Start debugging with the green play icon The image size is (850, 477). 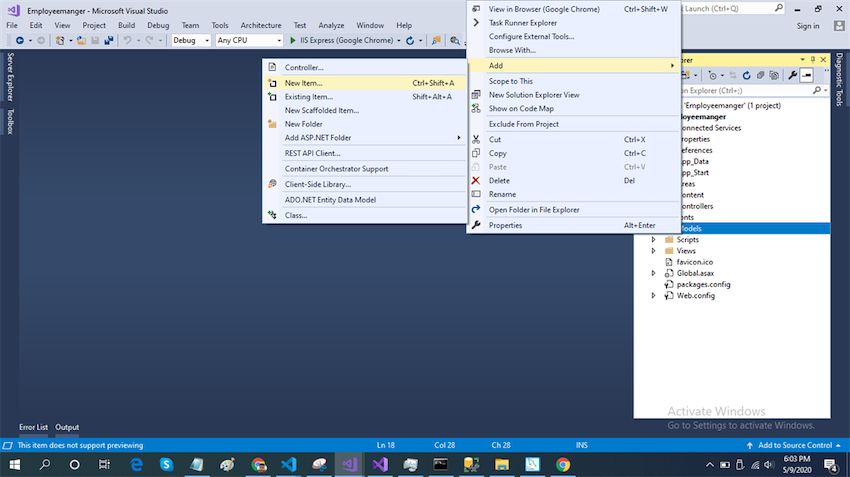click(x=293, y=41)
